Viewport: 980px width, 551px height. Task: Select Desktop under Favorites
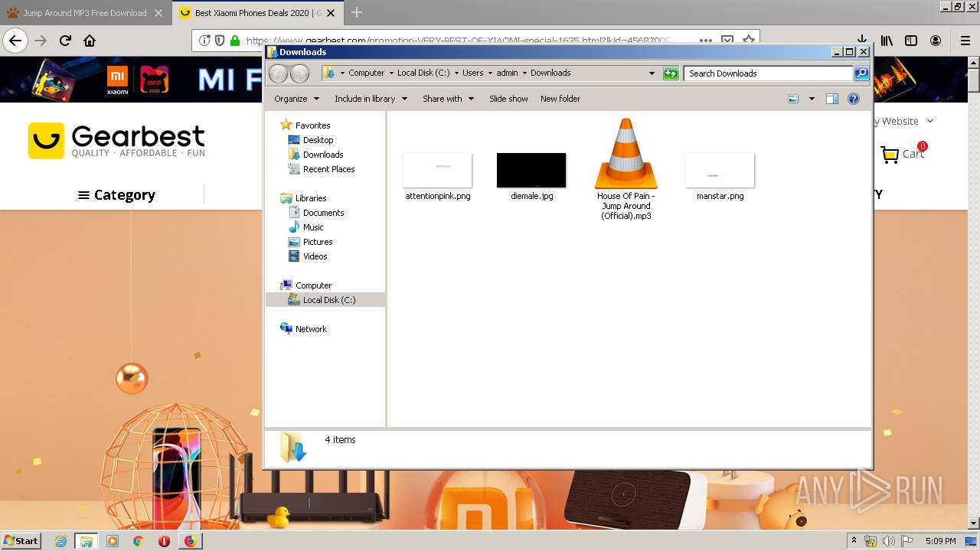[318, 140]
